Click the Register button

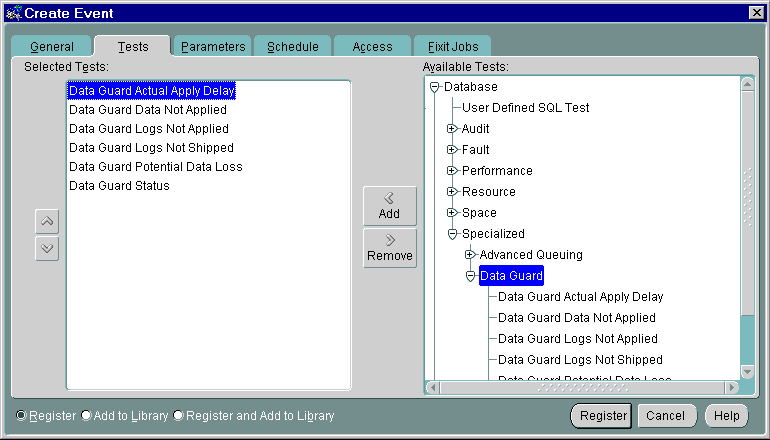click(603, 416)
